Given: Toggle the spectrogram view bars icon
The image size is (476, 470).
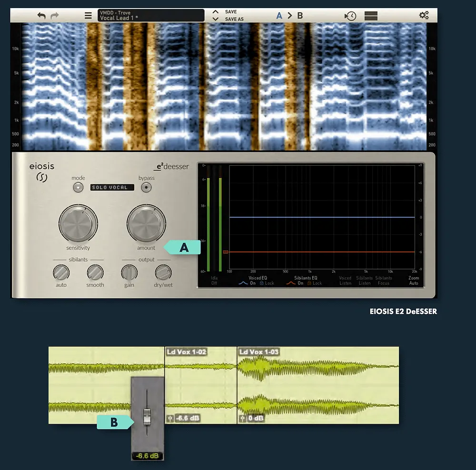Looking at the screenshot, I should tap(371, 16).
